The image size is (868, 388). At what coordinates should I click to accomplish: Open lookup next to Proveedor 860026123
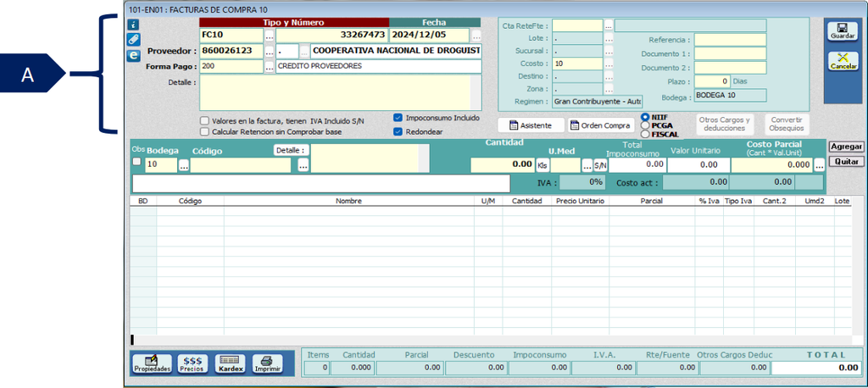click(270, 52)
